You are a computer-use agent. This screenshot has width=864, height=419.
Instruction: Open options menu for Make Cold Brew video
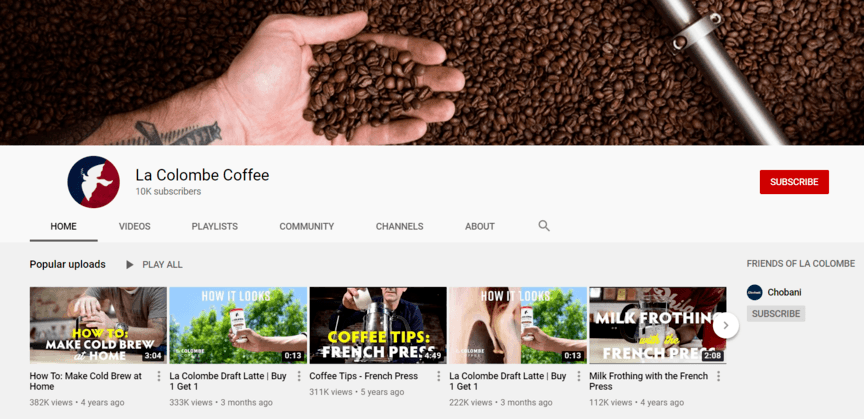pyautogui.click(x=158, y=377)
